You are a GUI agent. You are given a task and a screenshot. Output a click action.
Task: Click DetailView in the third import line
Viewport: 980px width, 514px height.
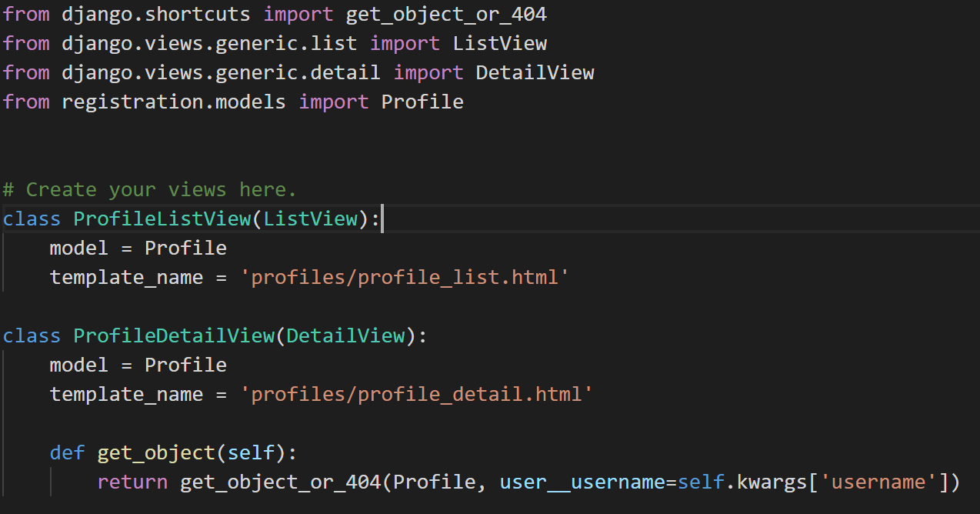click(535, 72)
